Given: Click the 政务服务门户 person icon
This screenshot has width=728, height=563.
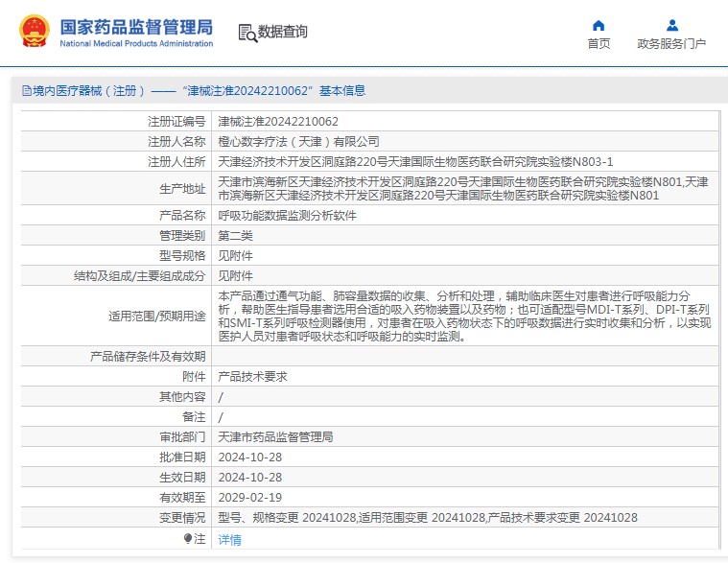Looking at the screenshot, I should (671, 26).
